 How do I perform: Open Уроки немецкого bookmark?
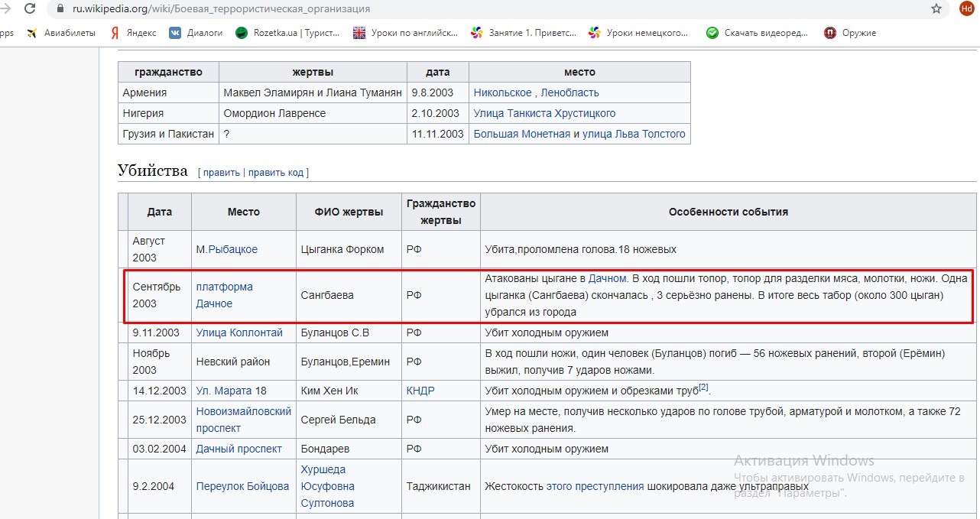point(639,33)
